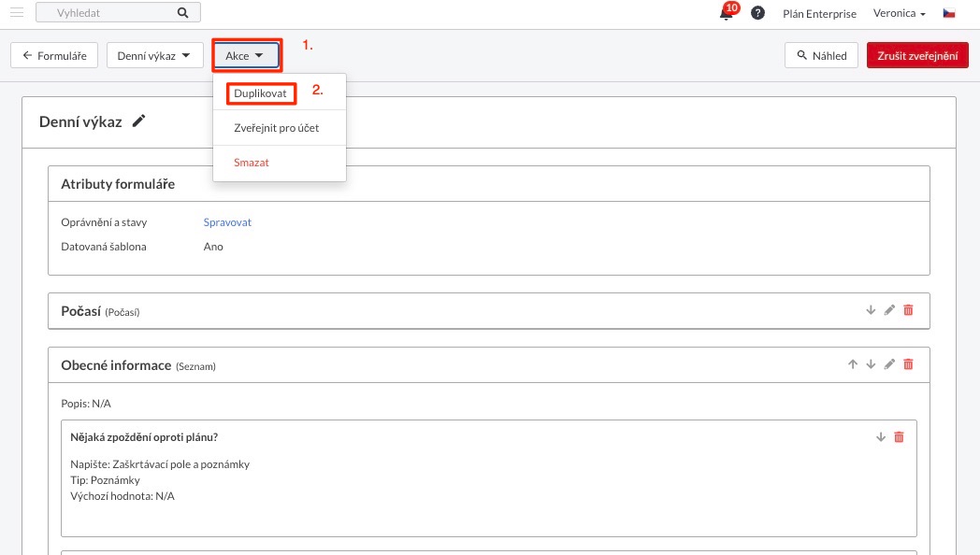Click Zrušit zveřejnění red button
The image size is (980, 555).
(917, 55)
